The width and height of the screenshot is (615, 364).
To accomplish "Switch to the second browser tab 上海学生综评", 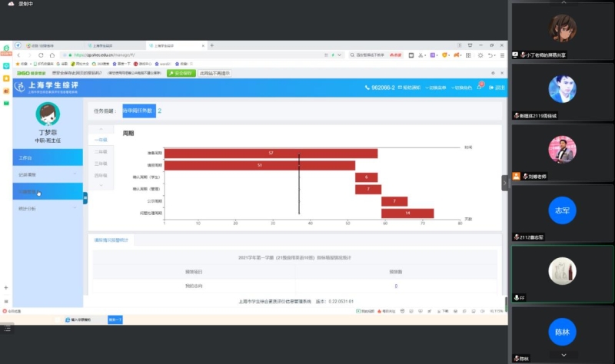I will pyautogui.click(x=114, y=46).
